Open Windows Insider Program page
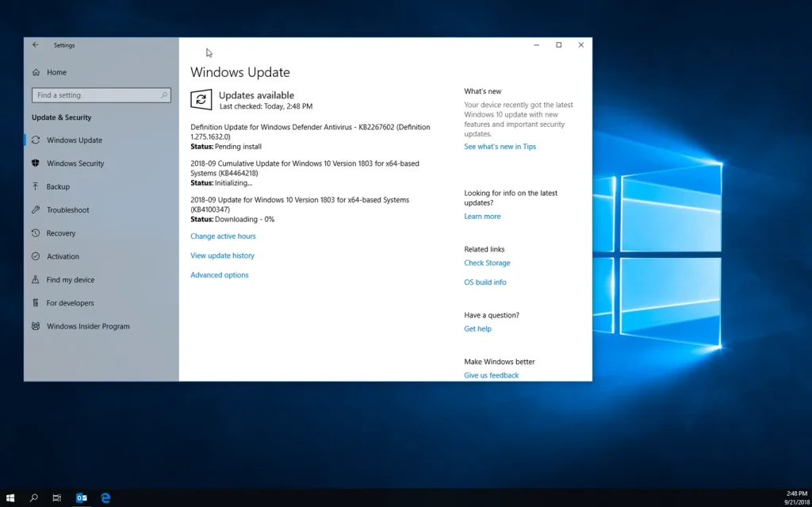The image size is (812, 507). pyautogui.click(x=88, y=327)
